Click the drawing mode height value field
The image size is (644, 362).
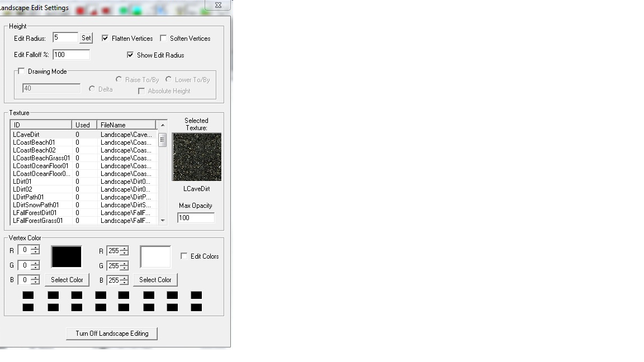coord(51,88)
